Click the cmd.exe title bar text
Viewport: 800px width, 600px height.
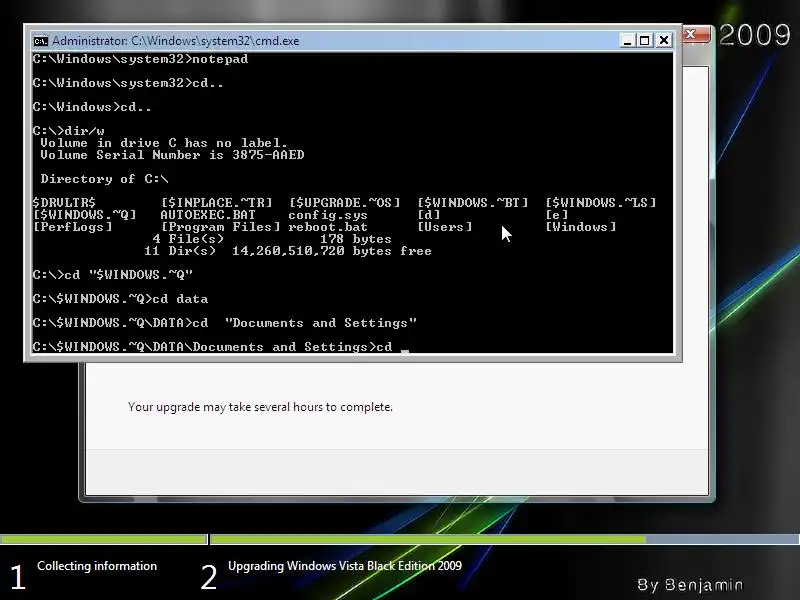pos(176,41)
